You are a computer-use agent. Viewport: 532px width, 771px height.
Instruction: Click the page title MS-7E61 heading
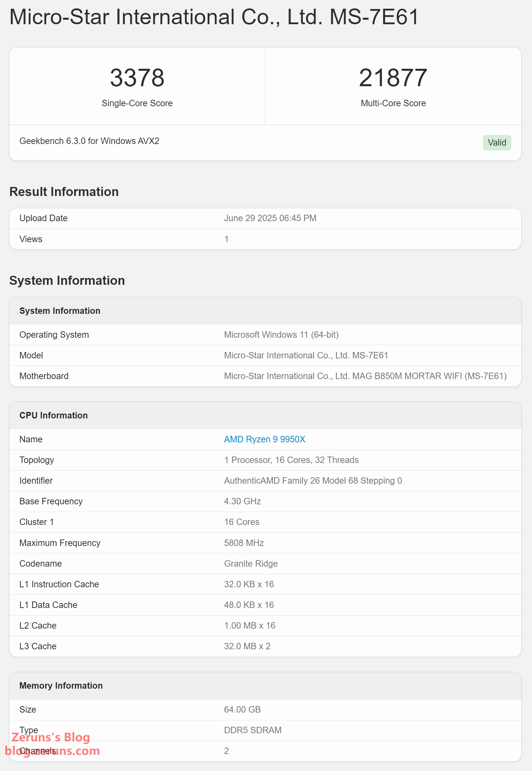coord(214,17)
